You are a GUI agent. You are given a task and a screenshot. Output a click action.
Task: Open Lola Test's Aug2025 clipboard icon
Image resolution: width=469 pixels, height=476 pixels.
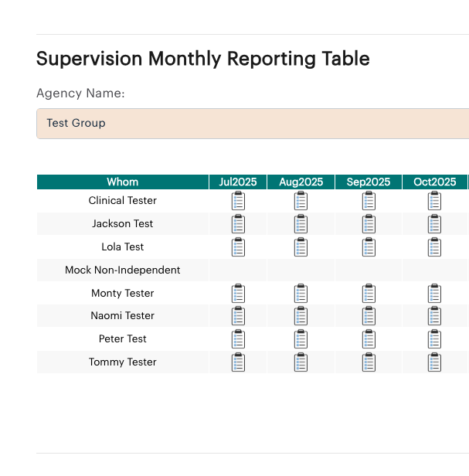301,246
